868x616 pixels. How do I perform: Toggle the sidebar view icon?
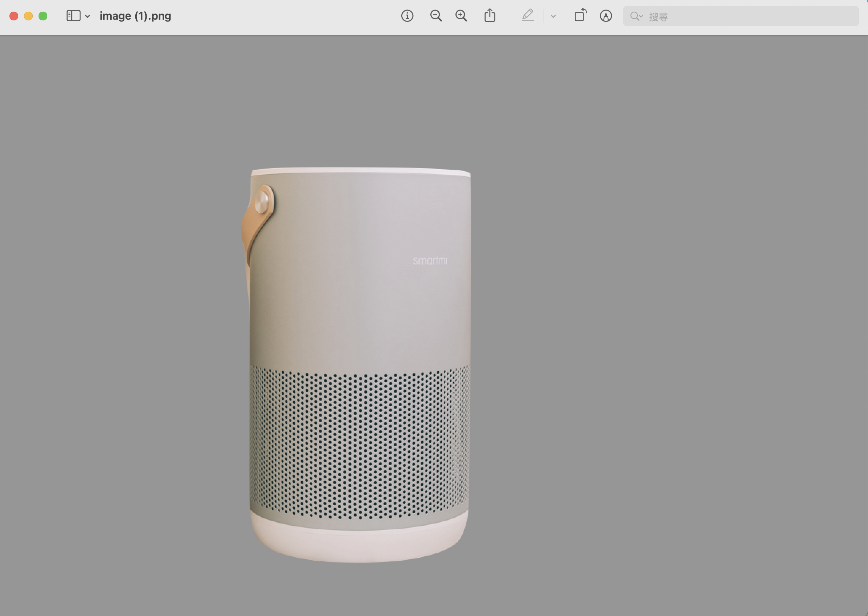coord(73,16)
